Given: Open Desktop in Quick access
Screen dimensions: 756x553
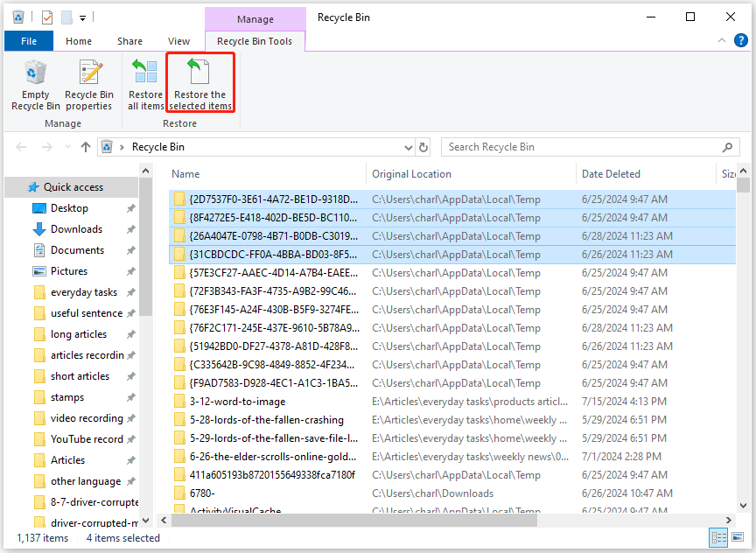Looking at the screenshot, I should point(69,208).
